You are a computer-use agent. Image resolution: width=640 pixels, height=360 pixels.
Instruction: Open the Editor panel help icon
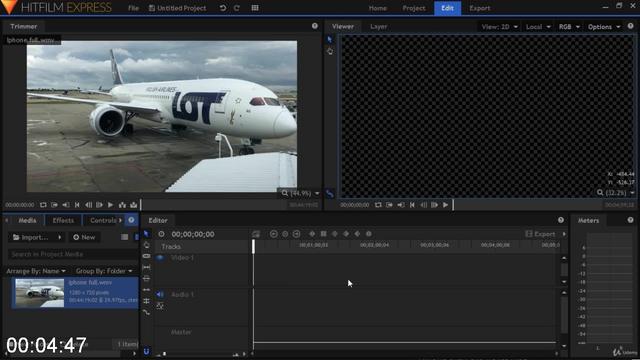(x=561, y=220)
